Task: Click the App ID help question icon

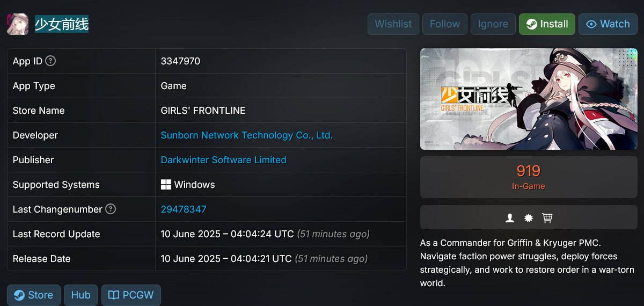Action: [50, 61]
